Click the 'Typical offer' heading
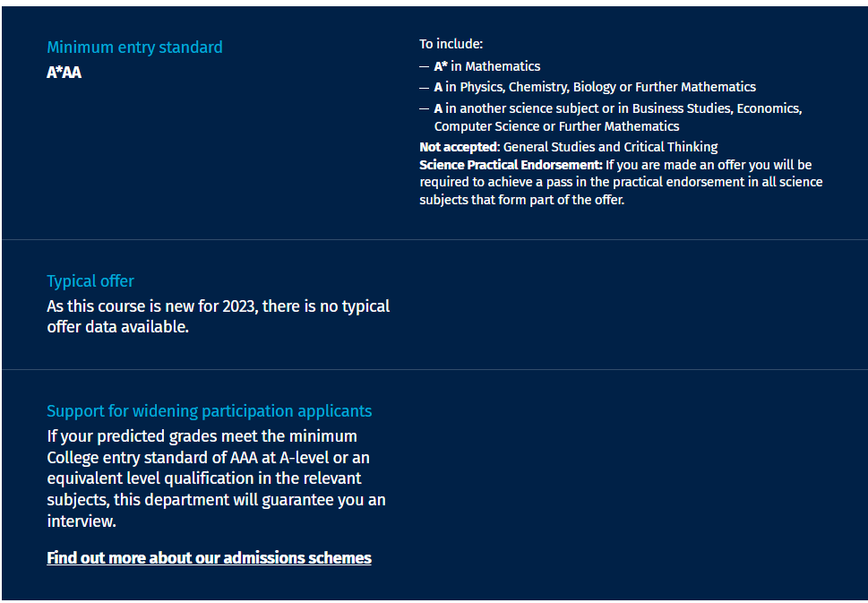The width and height of the screenshot is (868, 603). pyautogui.click(x=90, y=281)
